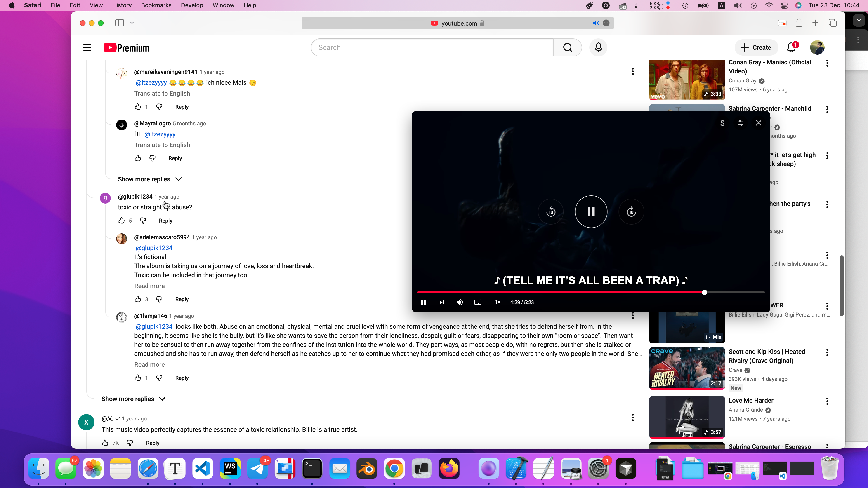Open the hamburger guide menu
The height and width of the screenshot is (488, 868).
pyautogui.click(x=87, y=47)
